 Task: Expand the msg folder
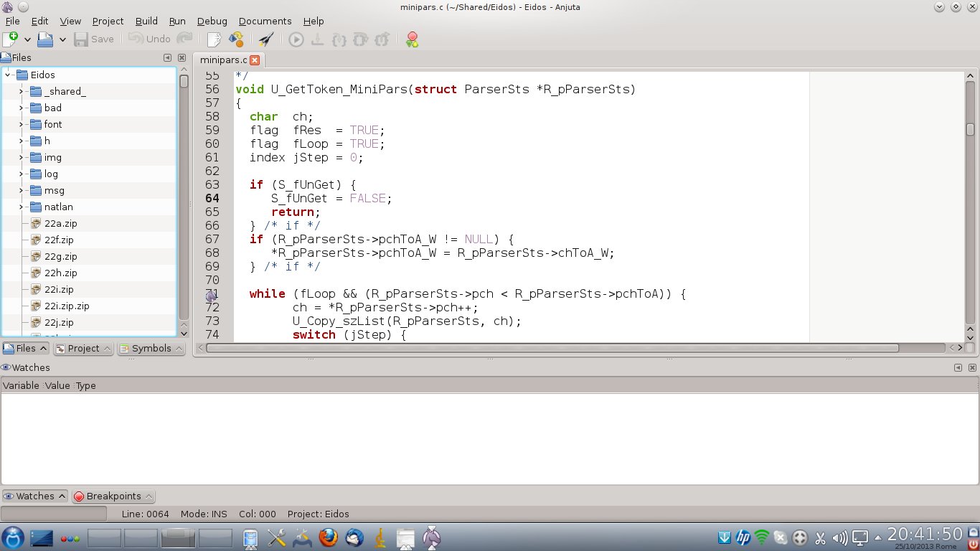(22, 190)
